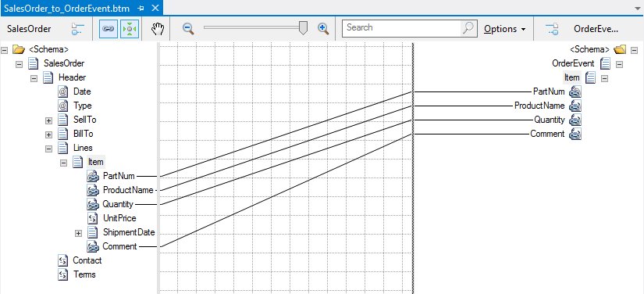Expand the SellTo node
Screen dimensions: 644x294
point(49,120)
